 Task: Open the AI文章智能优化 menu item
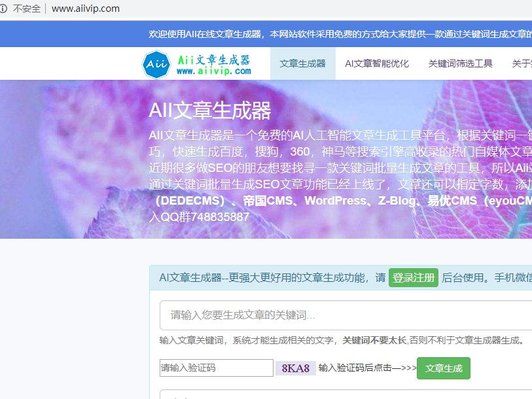[x=377, y=63]
